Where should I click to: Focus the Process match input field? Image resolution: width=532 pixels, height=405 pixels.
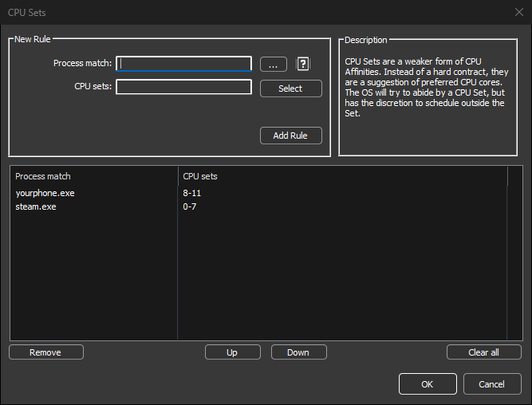coord(184,64)
